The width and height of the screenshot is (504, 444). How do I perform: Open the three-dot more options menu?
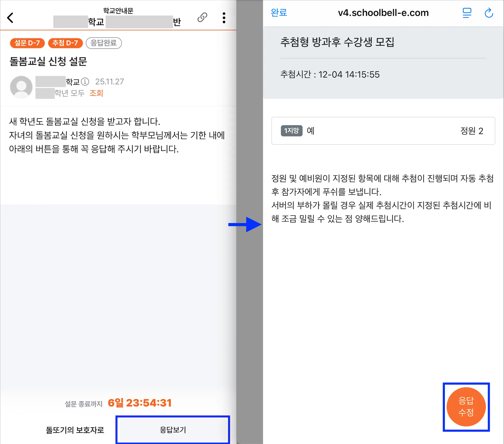pos(224,18)
